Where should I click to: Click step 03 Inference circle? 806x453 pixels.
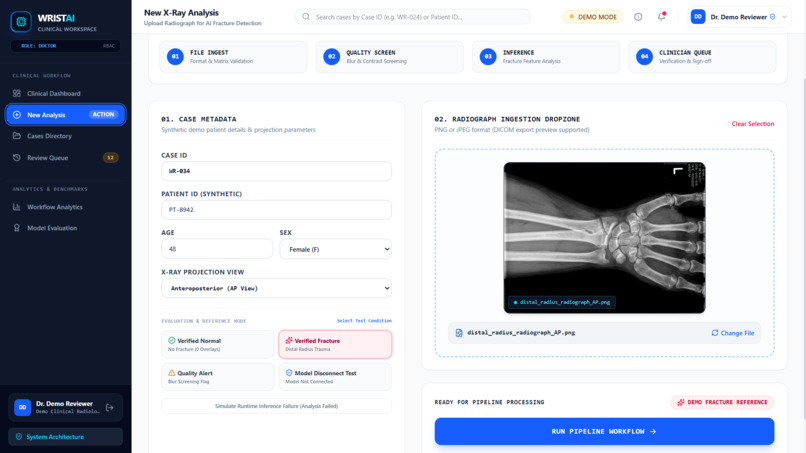(488, 57)
